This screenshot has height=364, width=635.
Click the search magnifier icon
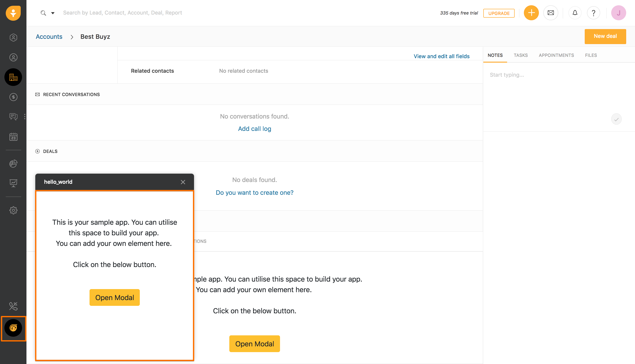tap(43, 13)
